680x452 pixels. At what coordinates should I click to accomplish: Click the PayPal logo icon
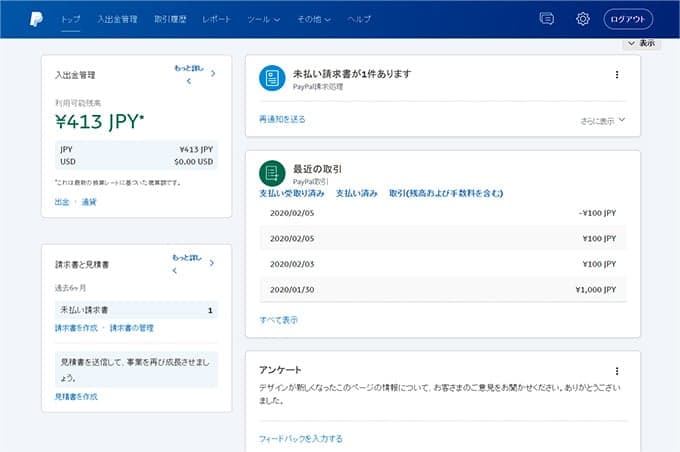coord(35,18)
